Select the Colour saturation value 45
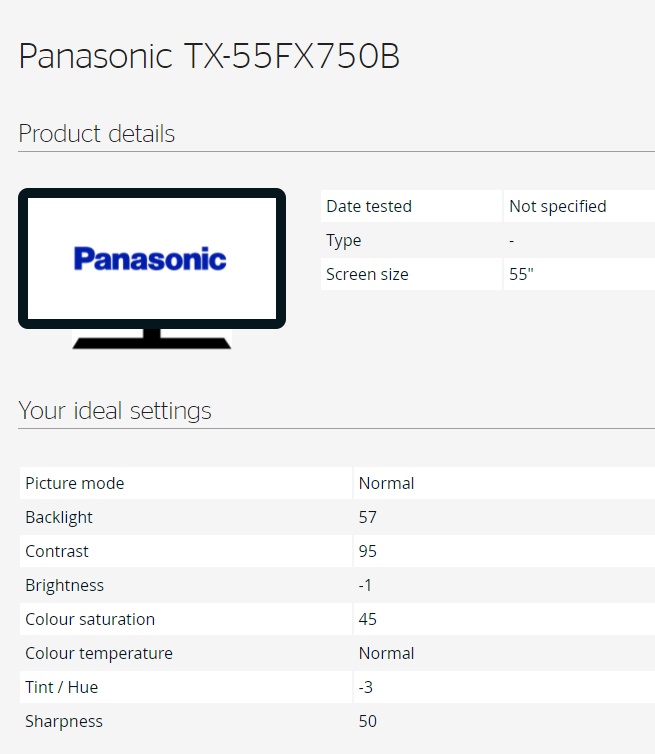 [x=368, y=619]
